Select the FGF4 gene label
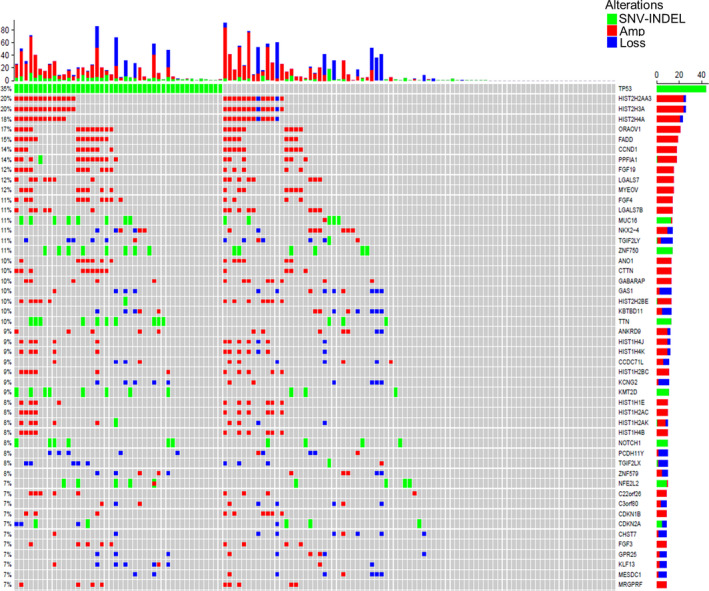The width and height of the screenshot is (709, 591). (x=625, y=200)
